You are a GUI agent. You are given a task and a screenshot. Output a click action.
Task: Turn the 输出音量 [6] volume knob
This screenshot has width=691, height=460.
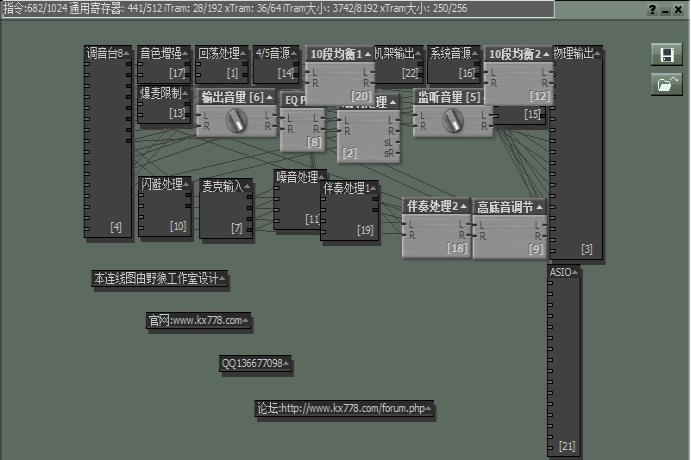[x=237, y=120]
